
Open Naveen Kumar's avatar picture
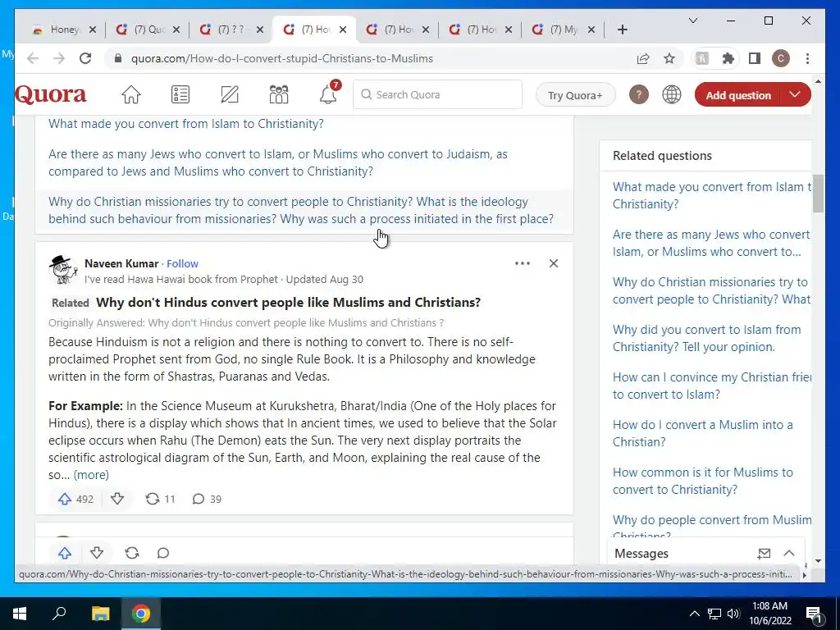[x=63, y=269]
